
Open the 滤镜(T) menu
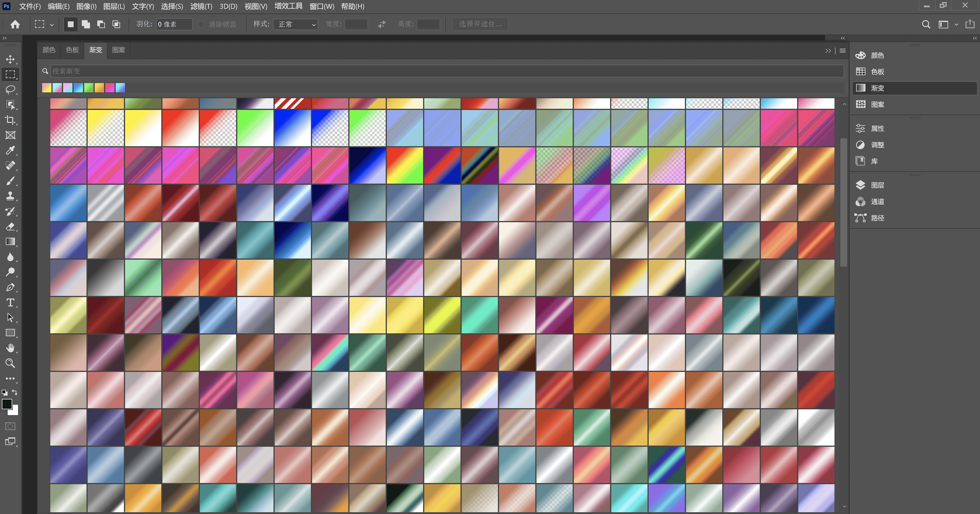pyautogui.click(x=201, y=6)
